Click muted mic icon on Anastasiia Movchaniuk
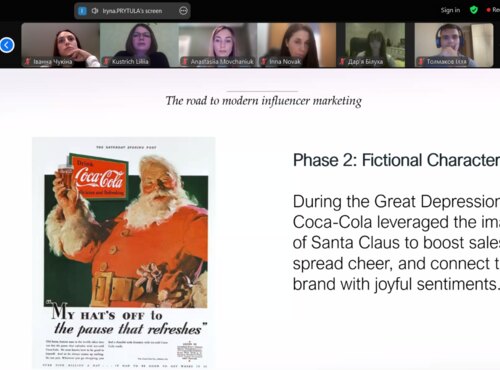 click(x=185, y=61)
